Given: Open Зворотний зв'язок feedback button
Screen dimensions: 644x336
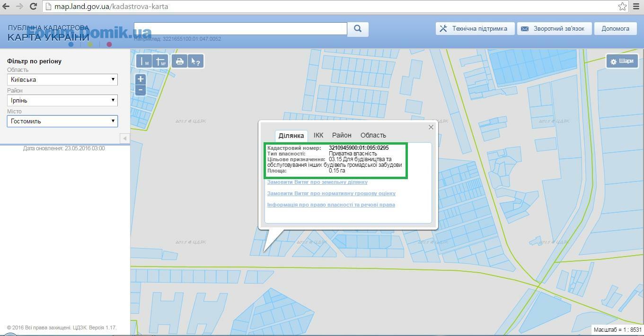Looking at the screenshot, I should [x=553, y=28].
